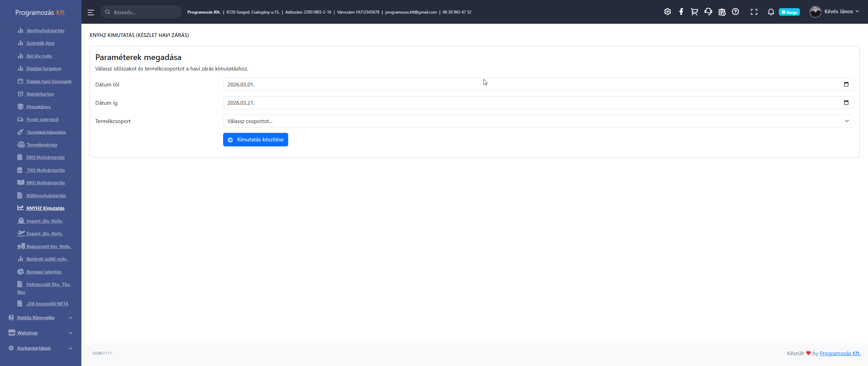The image size is (868, 366).
Task: Toggle fullscreen mode icon
Action: (754, 12)
